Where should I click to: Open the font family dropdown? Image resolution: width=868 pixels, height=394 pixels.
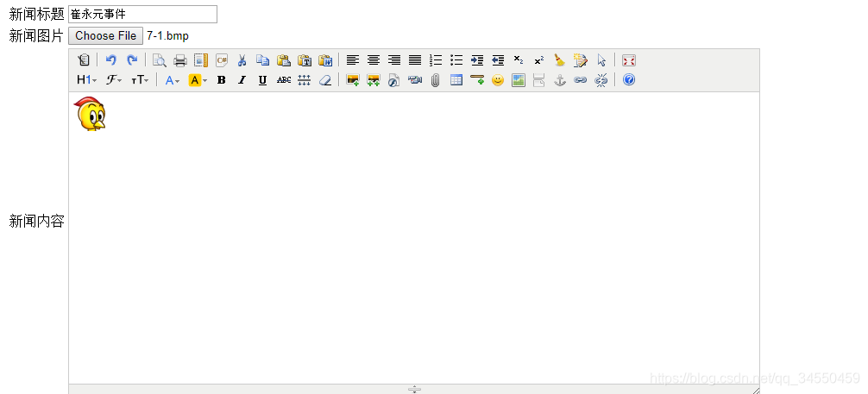(114, 80)
